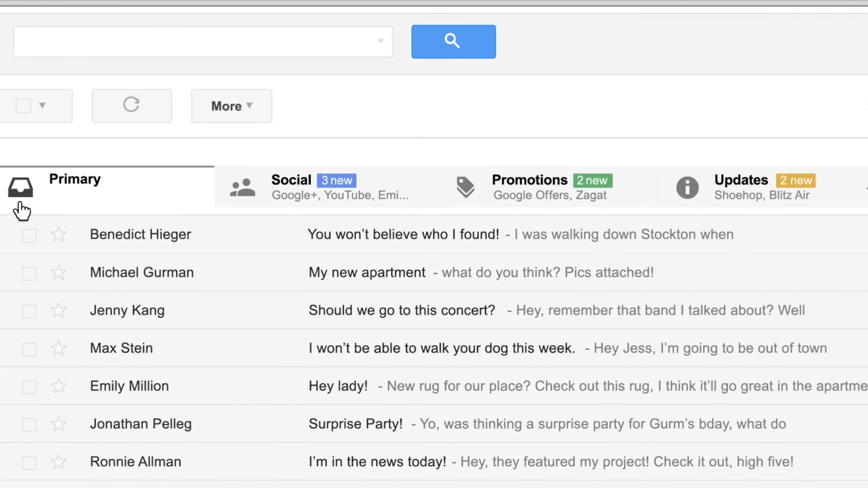Open the select-all dropdown arrow
868x488 pixels.
(x=42, y=106)
